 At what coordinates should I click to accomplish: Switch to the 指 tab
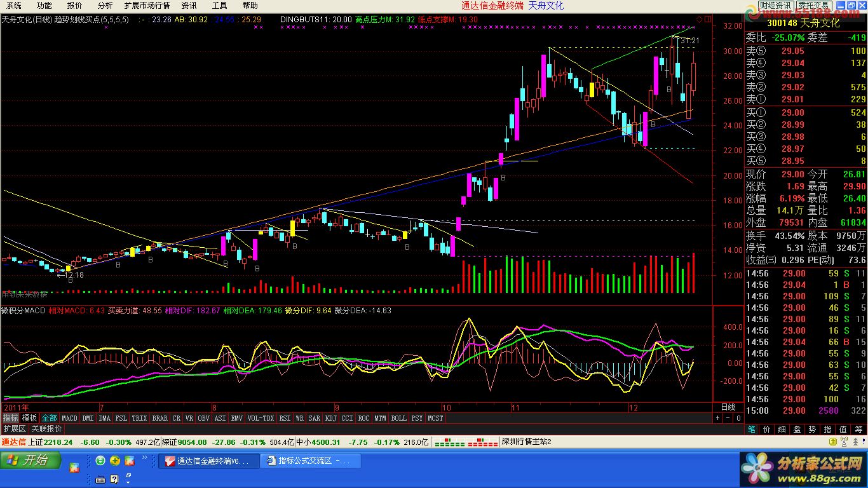pyautogui.click(x=829, y=430)
